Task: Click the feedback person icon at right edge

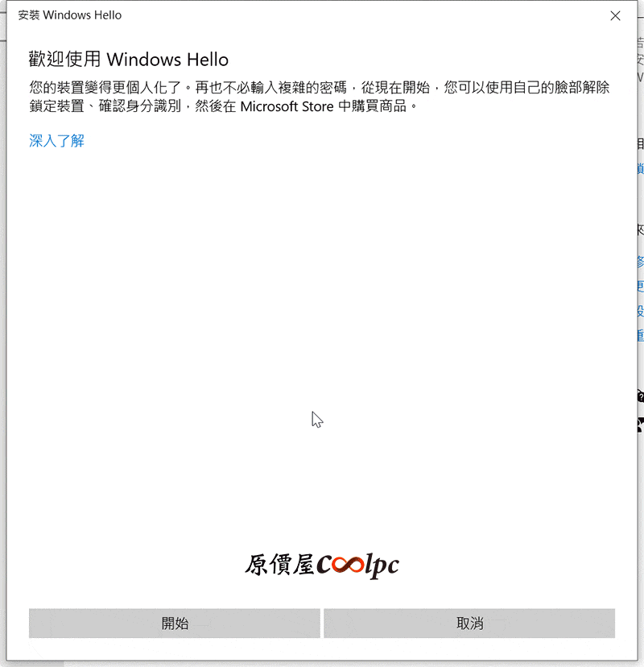Action: pyautogui.click(x=641, y=425)
